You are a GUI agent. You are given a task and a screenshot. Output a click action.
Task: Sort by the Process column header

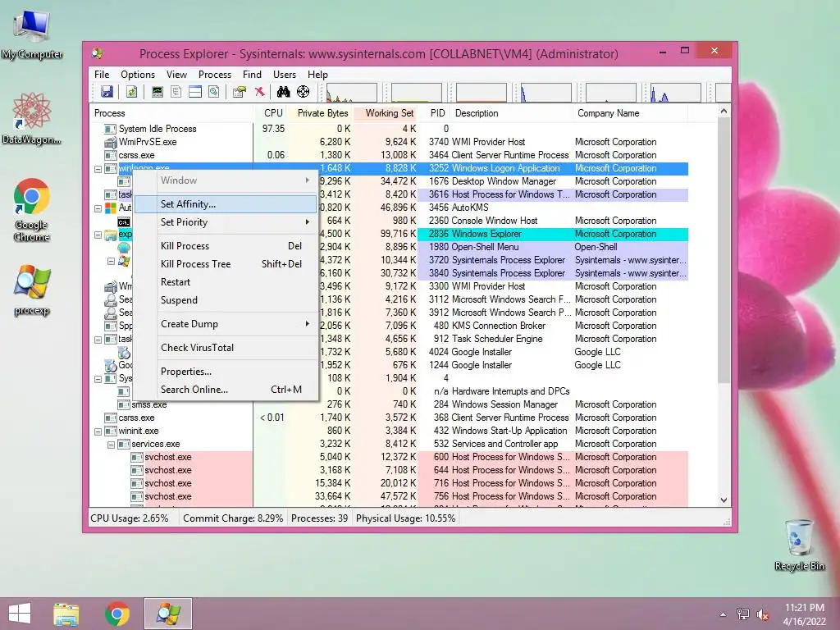coord(171,113)
